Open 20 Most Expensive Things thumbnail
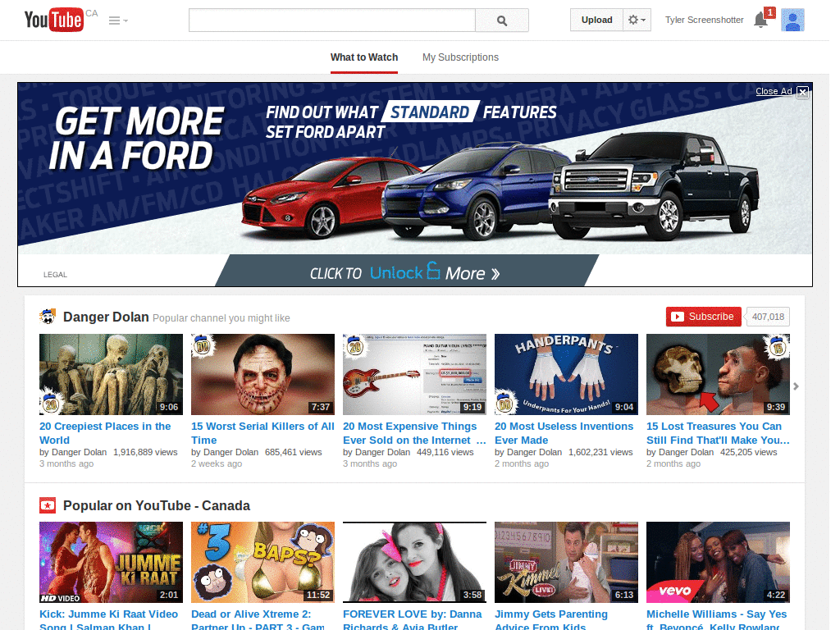Screen dimensions: 840x630 coord(414,374)
